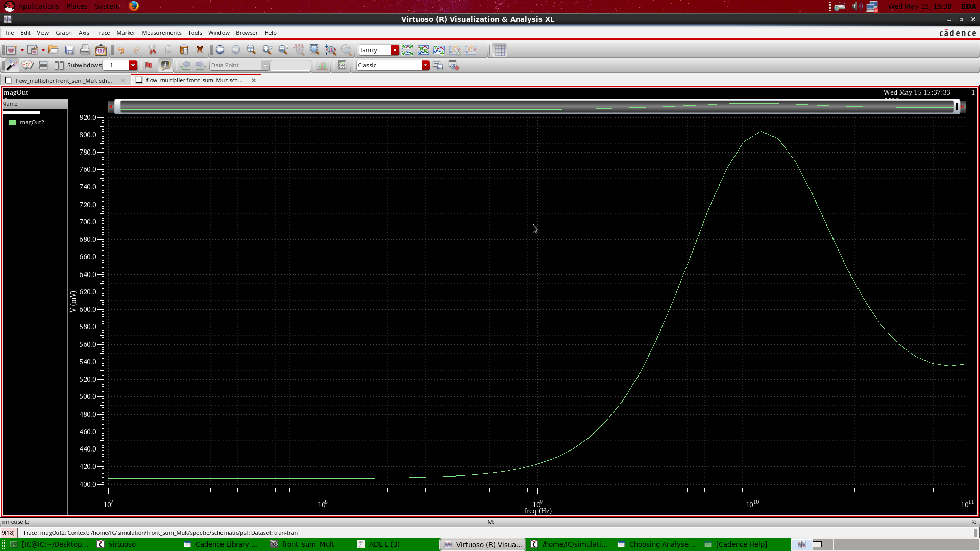
Task: Open the new subwindow icon
Action: pos(32,50)
